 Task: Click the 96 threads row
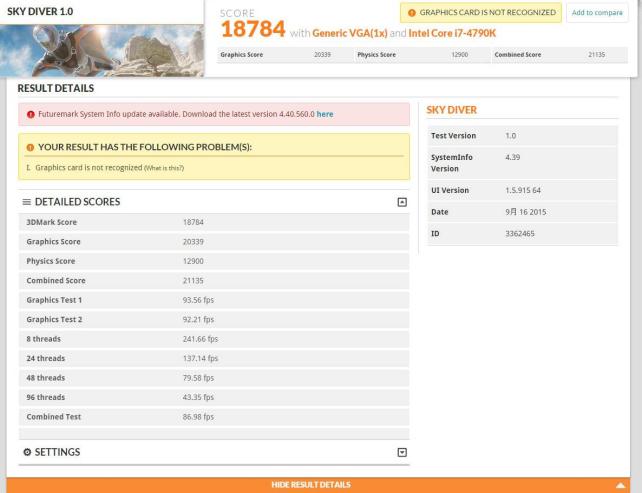click(214, 397)
